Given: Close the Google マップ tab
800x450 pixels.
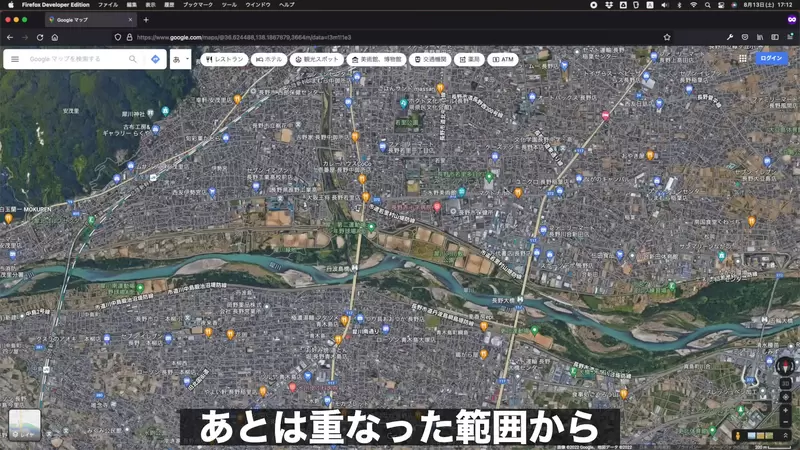Looking at the screenshot, I should [x=130, y=20].
